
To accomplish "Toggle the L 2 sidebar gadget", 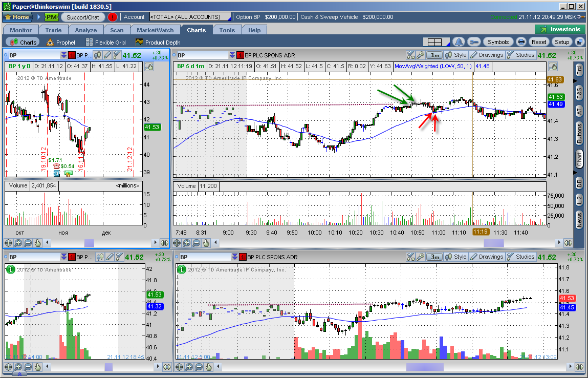I will pyautogui.click(x=579, y=200).
